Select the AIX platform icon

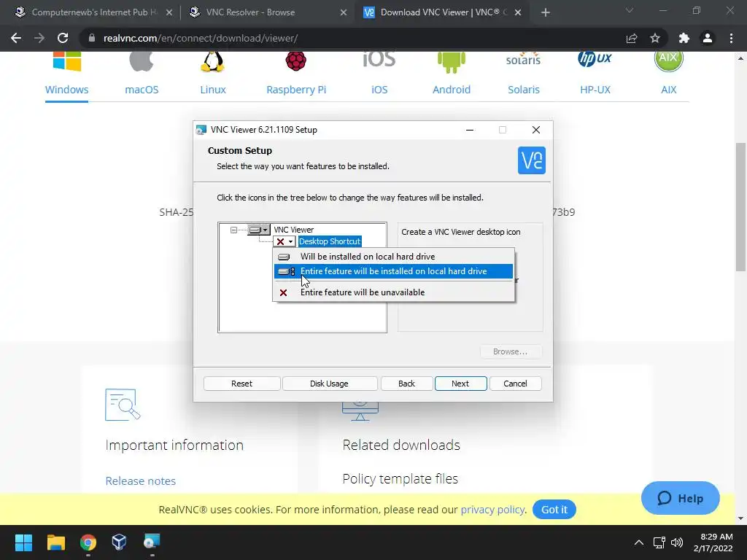pyautogui.click(x=668, y=61)
